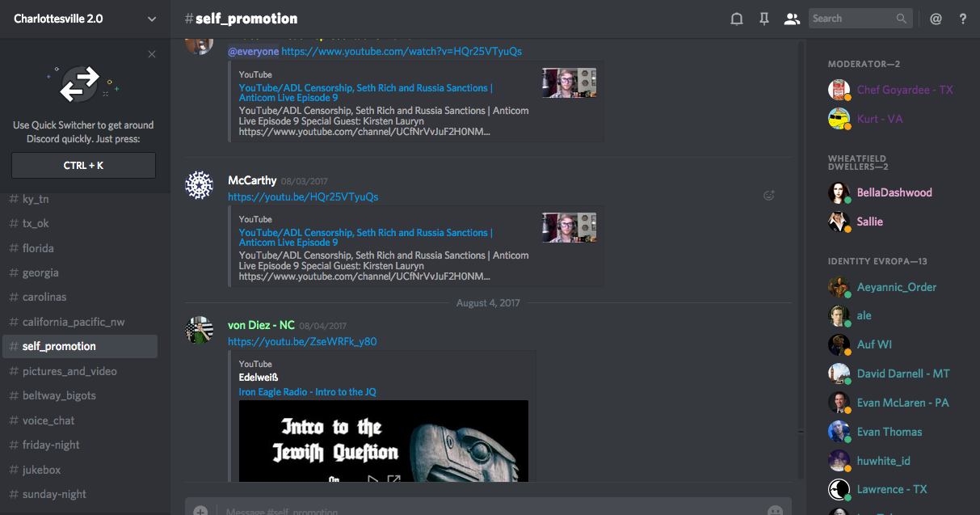The height and width of the screenshot is (515, 980).
Task: Open emoji picker in message box
Action: [x=775, y=510]
